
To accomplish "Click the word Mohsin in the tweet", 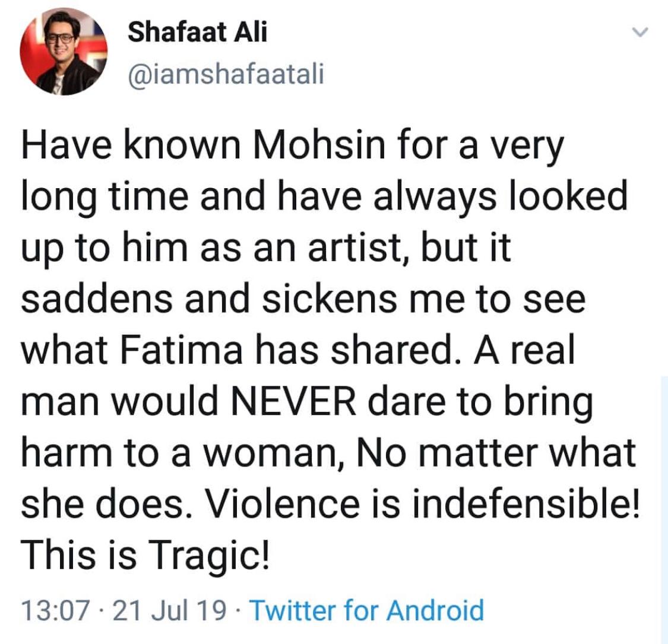I will pos(319,145).
